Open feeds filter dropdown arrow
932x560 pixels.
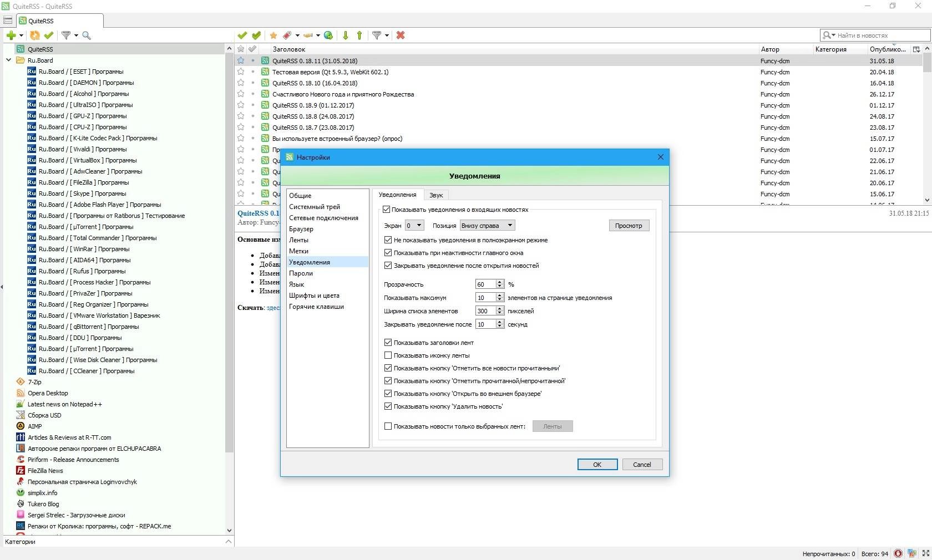(x=76, y=35)
